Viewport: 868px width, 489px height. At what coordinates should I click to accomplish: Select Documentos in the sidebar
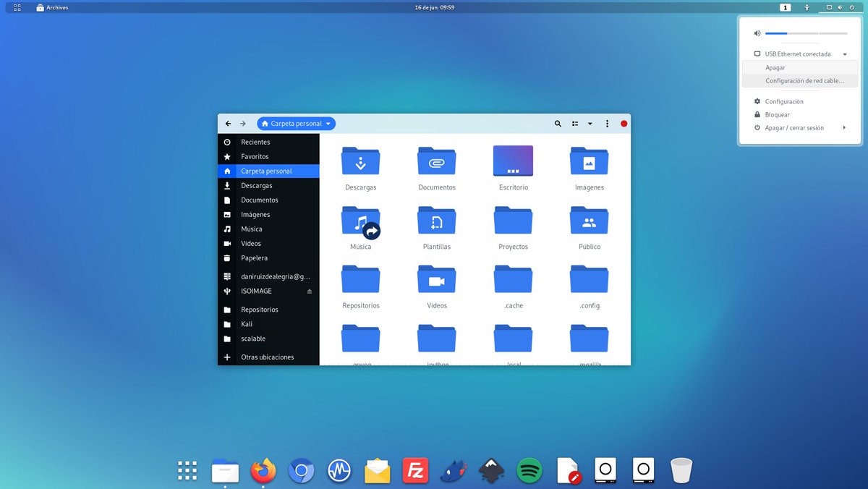click(x=268, y=200)
